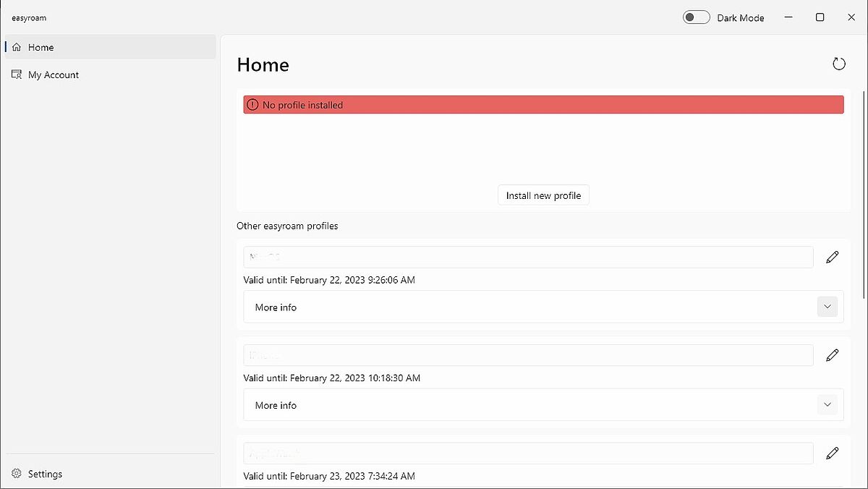Maximize the easyroam window
This screenshot has height=489, width=868.
(820, 17)
